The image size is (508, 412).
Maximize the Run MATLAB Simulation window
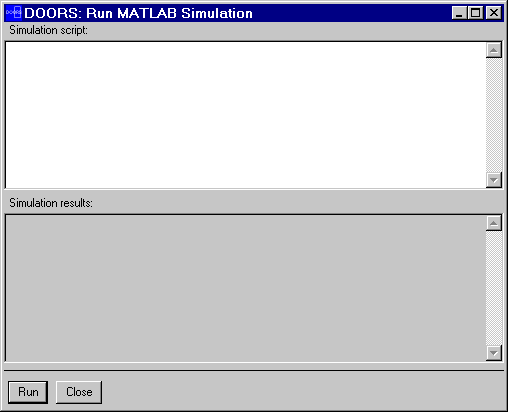(476, 13)
